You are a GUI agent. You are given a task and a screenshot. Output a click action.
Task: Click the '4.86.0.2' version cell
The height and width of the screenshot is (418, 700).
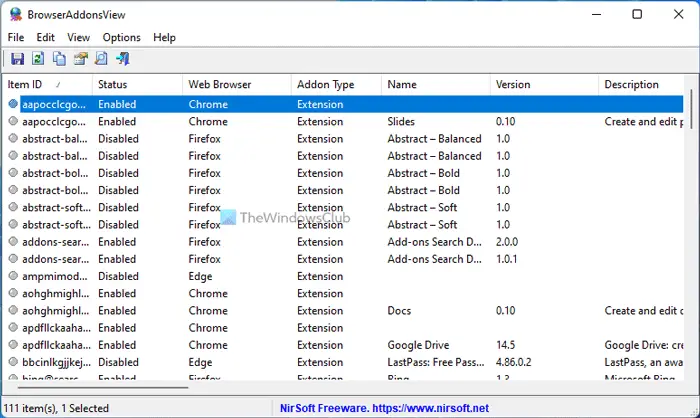(x=513, y=362)
